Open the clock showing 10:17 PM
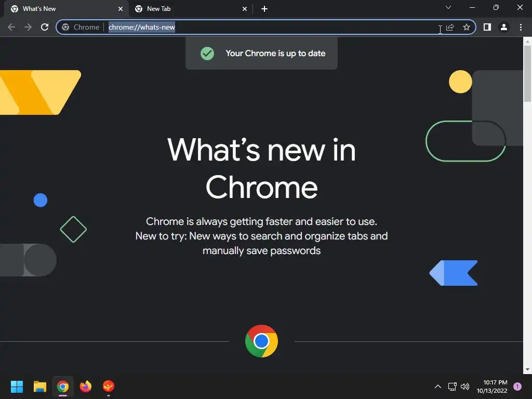 [492, 387]
